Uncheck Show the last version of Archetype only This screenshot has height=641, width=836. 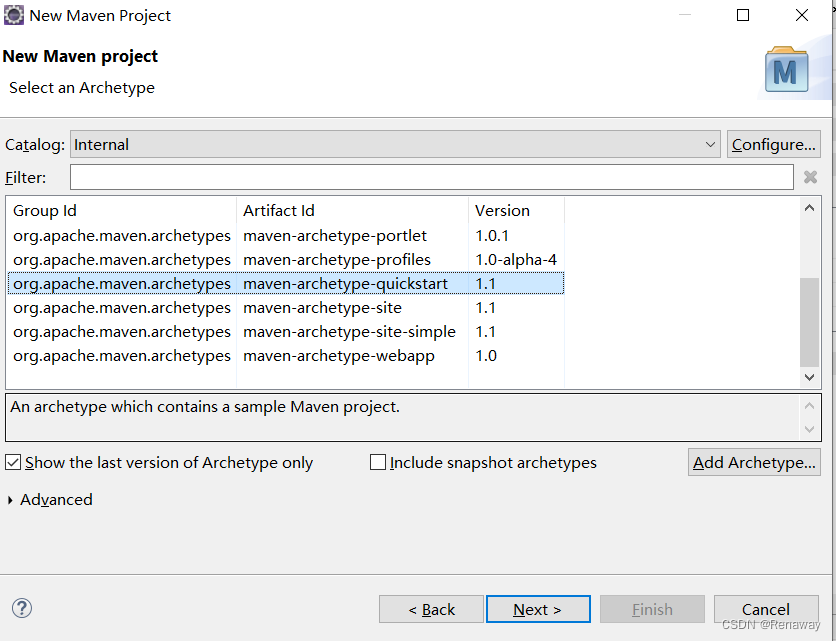click(13, 462)
